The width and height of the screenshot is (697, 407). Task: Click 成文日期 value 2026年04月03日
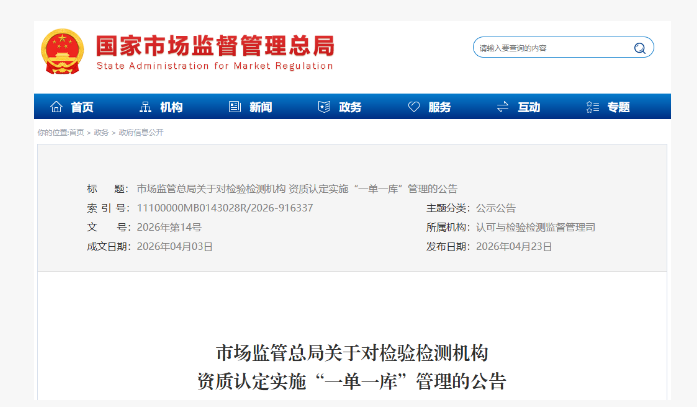pos(174,246)
